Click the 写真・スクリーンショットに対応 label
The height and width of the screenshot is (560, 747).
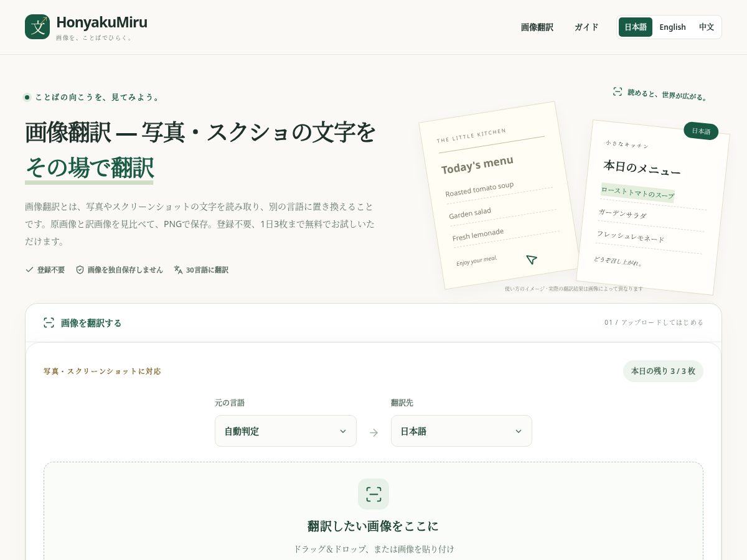coord(102,371)
